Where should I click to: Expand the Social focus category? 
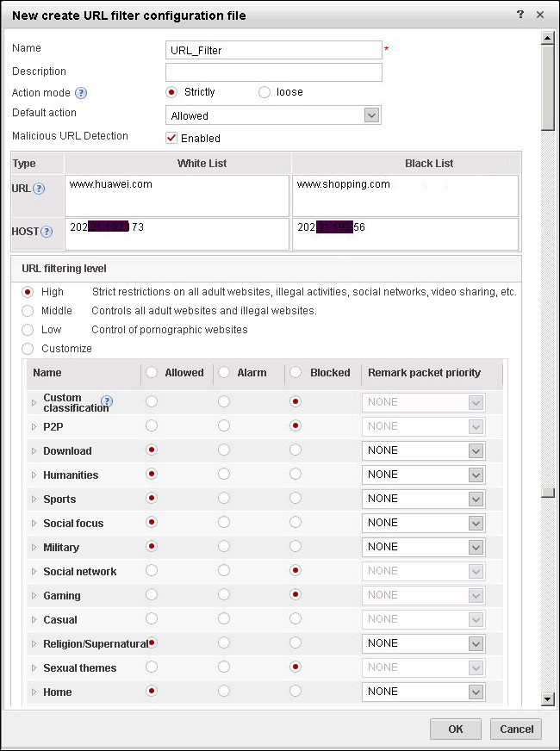pyautogui.click(x=34, y=523)
